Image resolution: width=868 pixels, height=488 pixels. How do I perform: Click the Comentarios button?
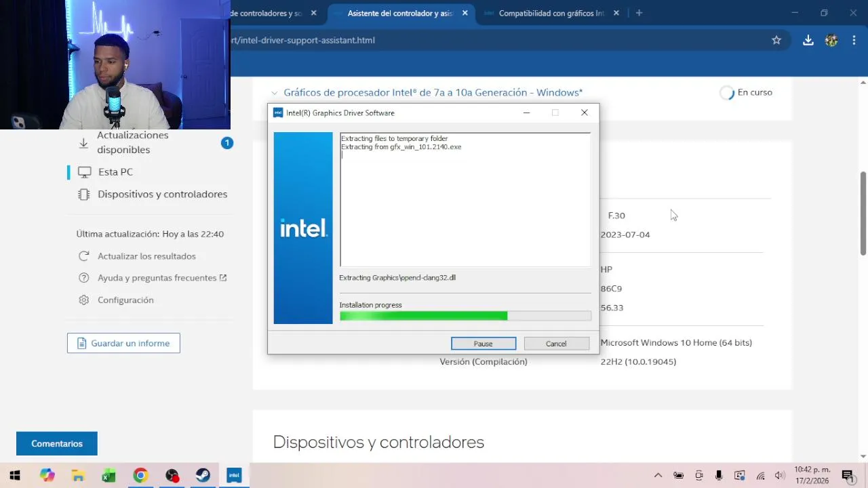[x=57, y=444]
